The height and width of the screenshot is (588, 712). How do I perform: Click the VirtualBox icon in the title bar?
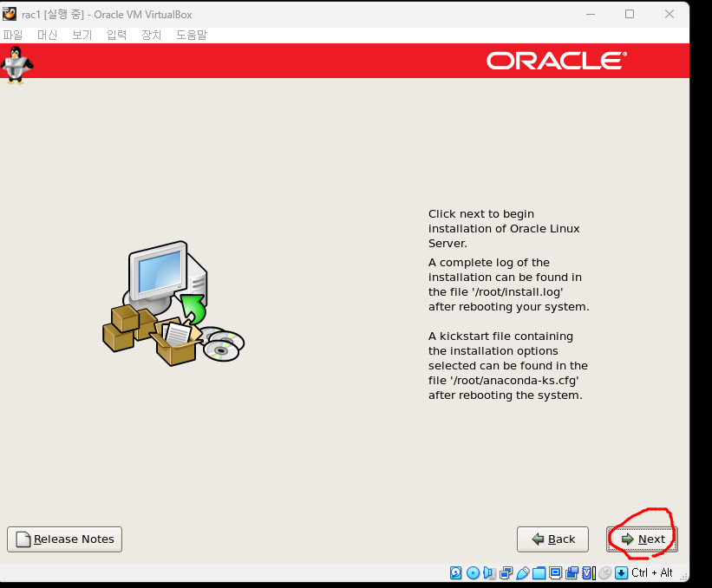(10, 14)
